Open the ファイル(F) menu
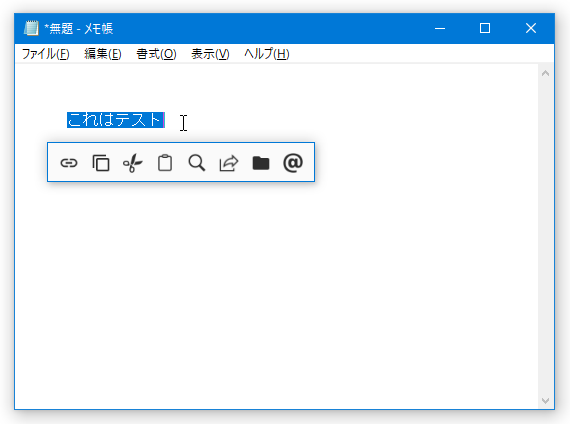The height and width of the screenshot is (424, 570). [46, 54]
